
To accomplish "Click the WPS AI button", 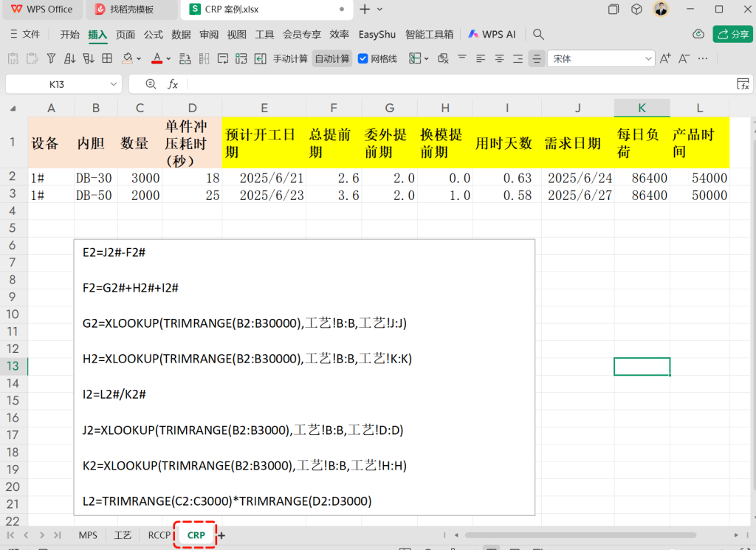I will 492,34.
